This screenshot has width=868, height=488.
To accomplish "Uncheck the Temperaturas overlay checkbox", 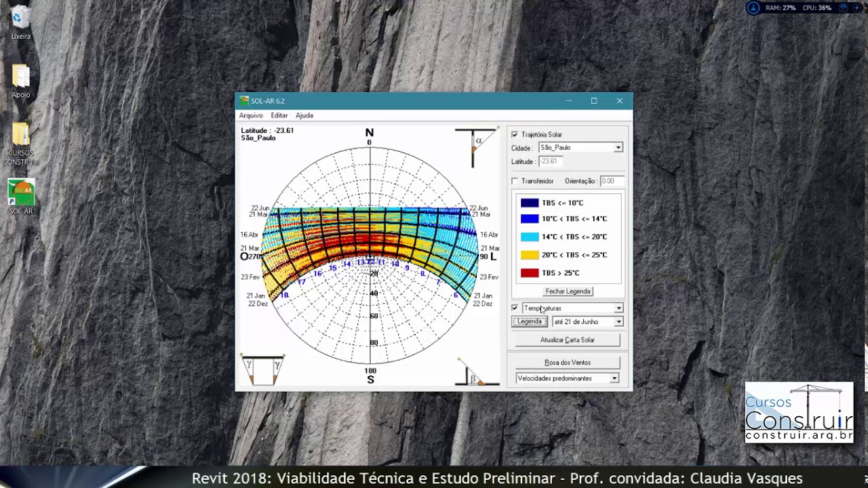I will tap(515, 308).
